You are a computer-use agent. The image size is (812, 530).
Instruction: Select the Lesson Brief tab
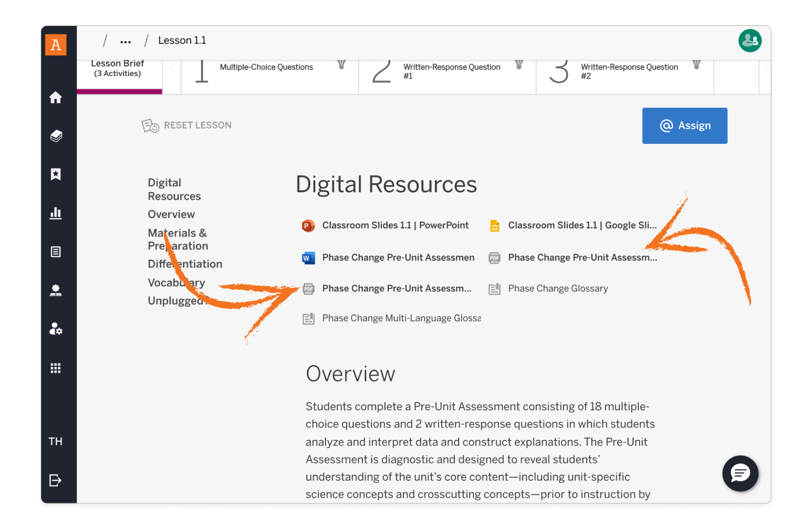click(118, 68)
